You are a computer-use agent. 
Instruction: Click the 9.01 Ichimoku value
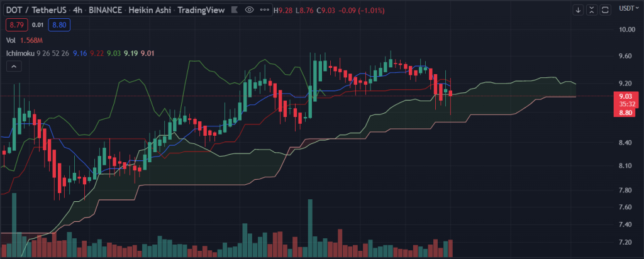tap(147, 53)
